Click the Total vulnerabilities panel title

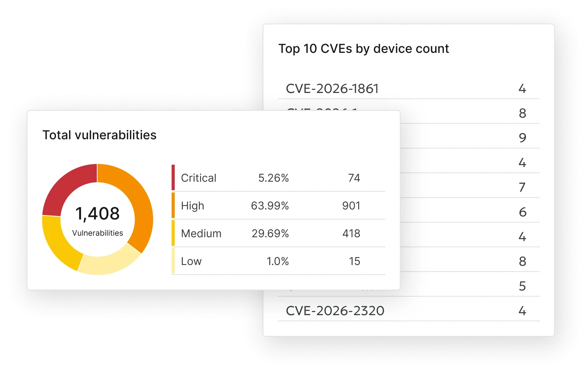tap(99, 135)
